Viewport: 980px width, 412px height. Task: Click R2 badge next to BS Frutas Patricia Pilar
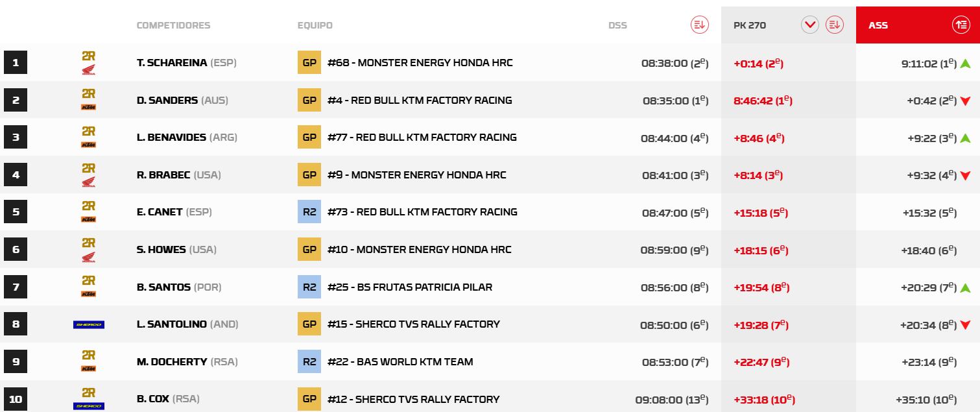(x=309, y=287)
